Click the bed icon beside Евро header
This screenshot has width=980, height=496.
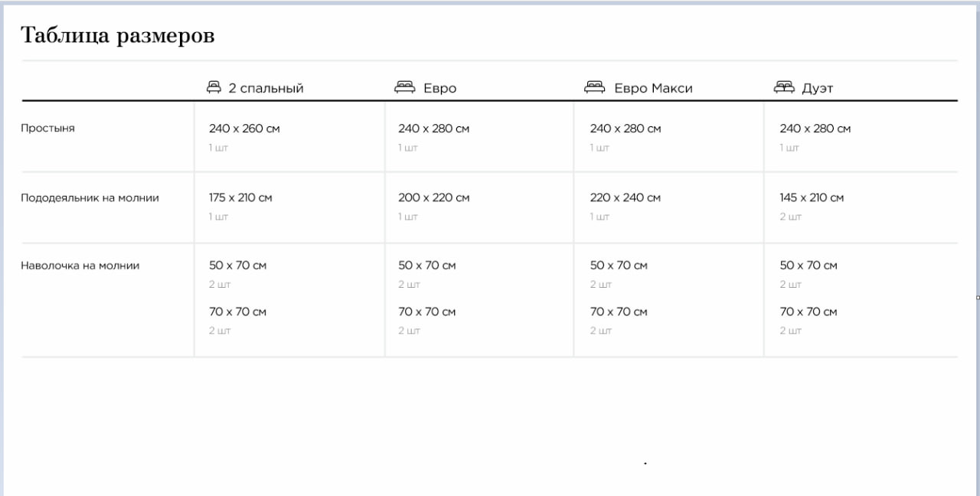[x=404, y=87]
